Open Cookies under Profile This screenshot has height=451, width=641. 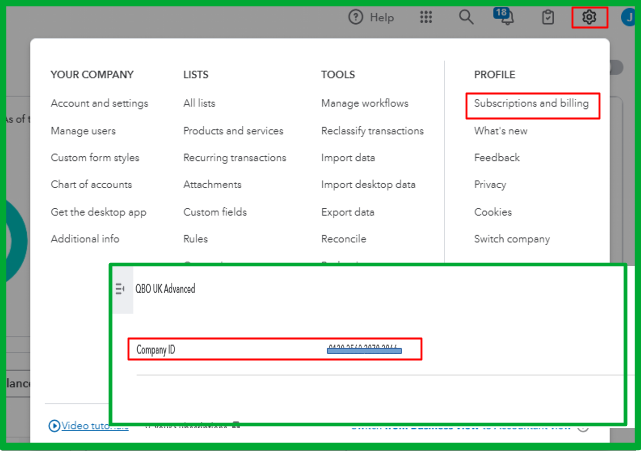[493, 212]
